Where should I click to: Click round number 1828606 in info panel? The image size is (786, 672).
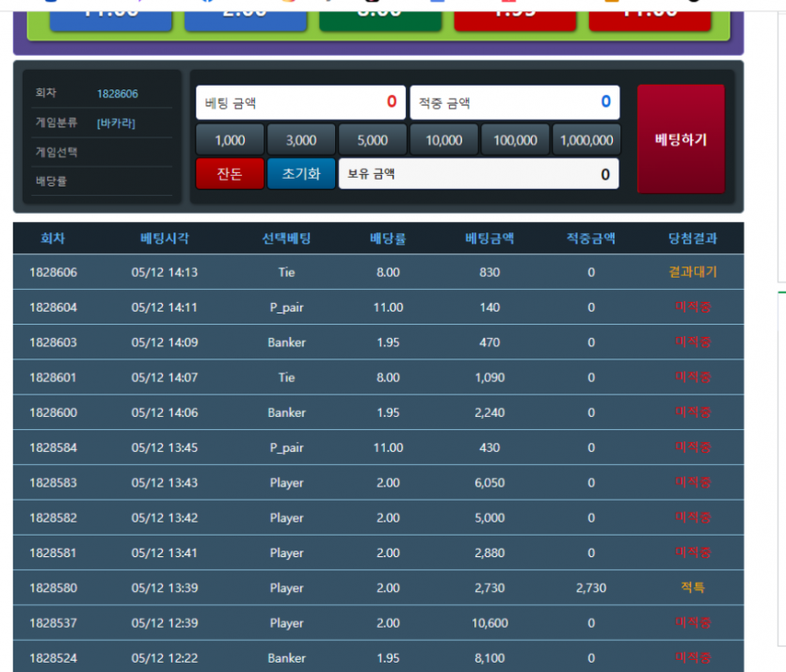(118, 94)
